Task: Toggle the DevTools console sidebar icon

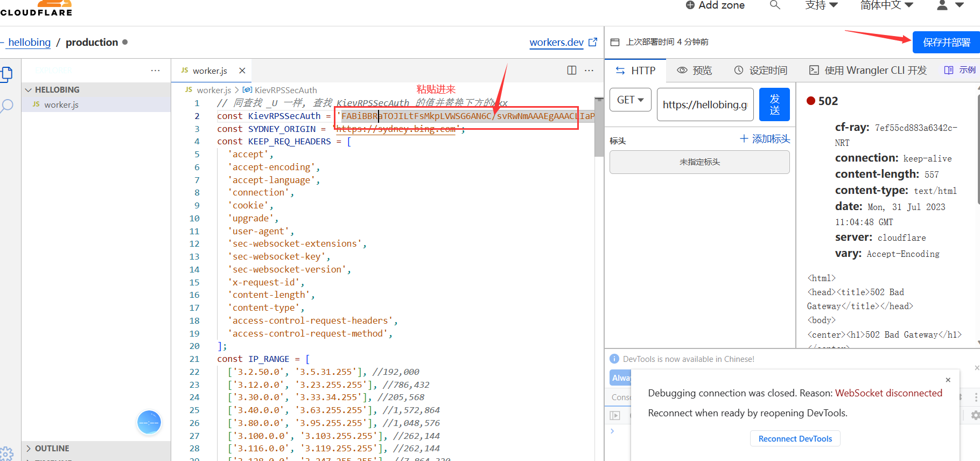Action: (615, 415)
